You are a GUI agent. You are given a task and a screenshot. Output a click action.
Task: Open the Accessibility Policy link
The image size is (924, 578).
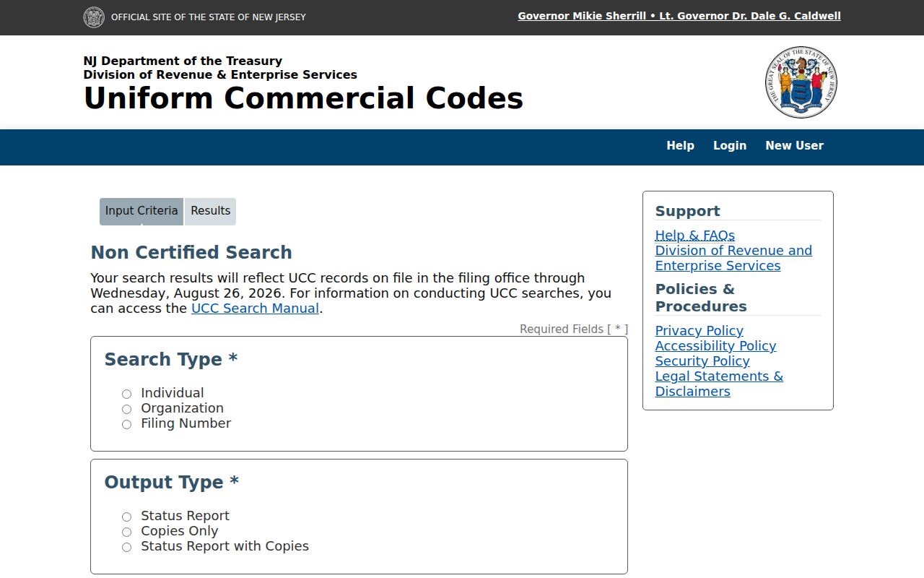coord(716,346)
